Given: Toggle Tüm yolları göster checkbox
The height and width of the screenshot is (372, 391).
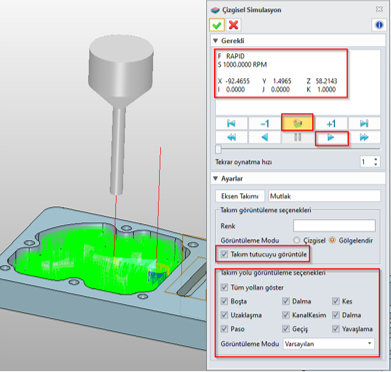Looking at the screenshot, I should [x=224, y=287].
